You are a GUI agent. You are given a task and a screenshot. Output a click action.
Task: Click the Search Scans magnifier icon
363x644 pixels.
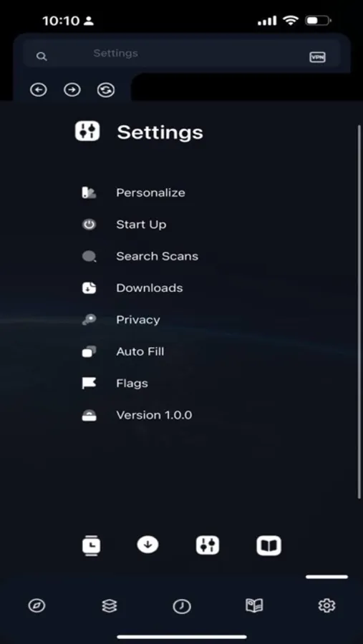[89, 257]
